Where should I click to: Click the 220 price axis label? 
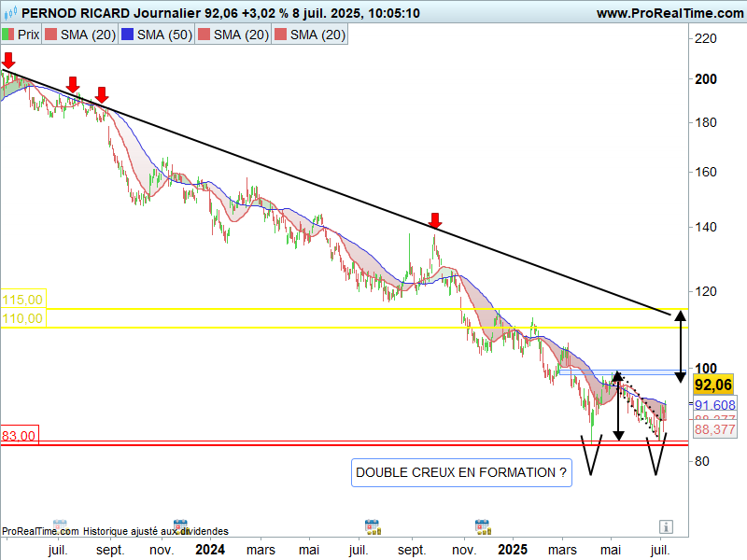[706, 38]
